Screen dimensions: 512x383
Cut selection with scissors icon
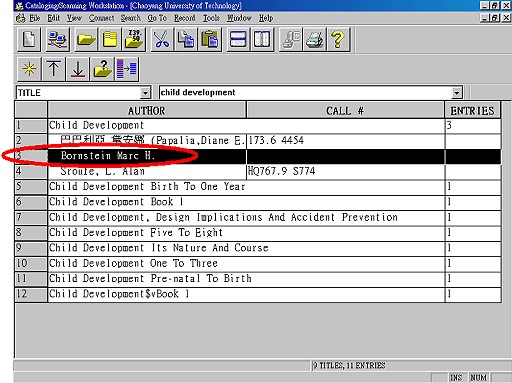tap(162, 40)
